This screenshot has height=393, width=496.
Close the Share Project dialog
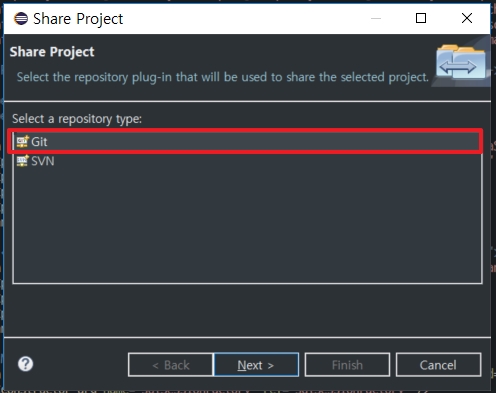(x=467, y=18)
